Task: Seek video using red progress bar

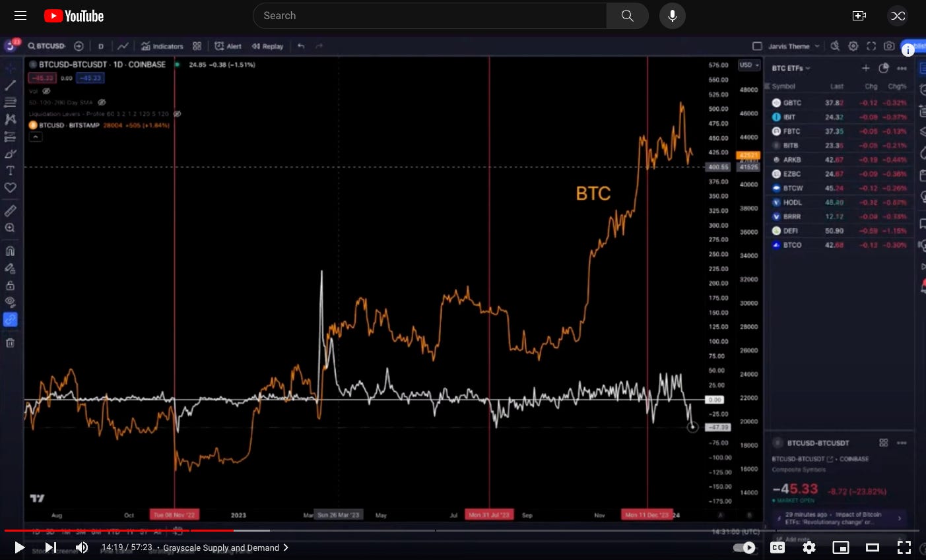Action: pos(119,530)
